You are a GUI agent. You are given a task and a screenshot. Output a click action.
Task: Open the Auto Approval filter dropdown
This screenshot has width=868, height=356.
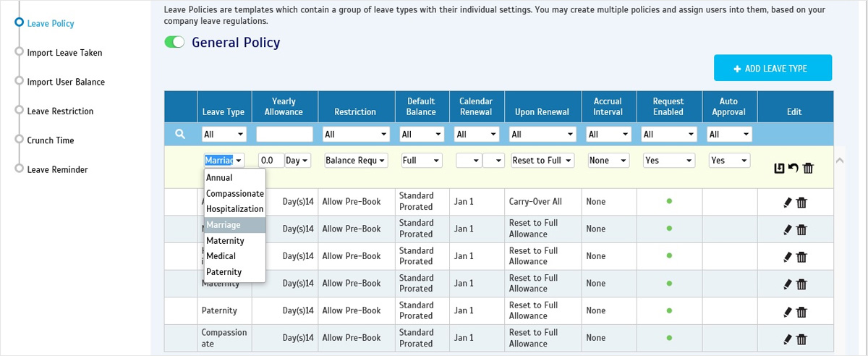click(730, 134)
